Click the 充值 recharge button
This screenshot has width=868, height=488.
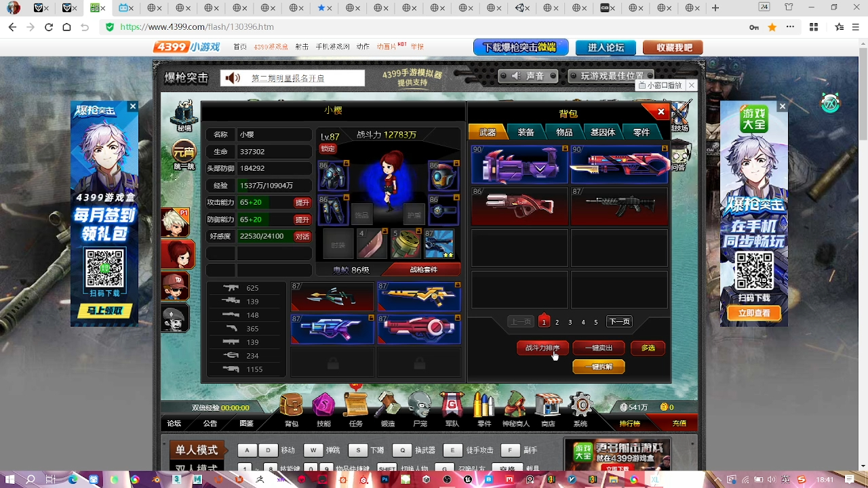pyautogui.click(x=679, y=424)
